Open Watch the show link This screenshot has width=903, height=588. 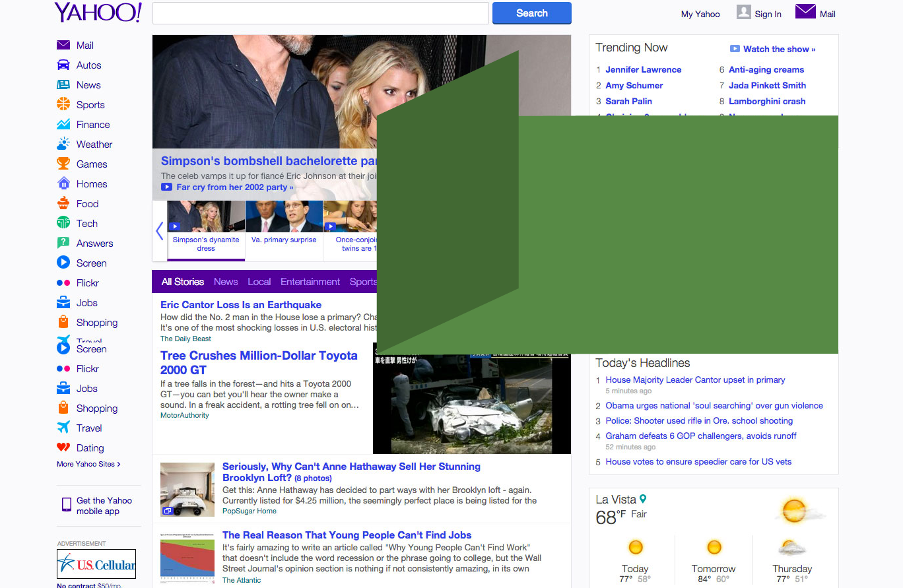click(780, 49)
